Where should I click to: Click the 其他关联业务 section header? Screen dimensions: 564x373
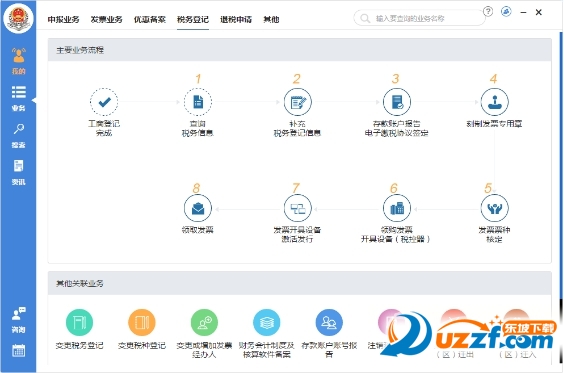[299, 283]
